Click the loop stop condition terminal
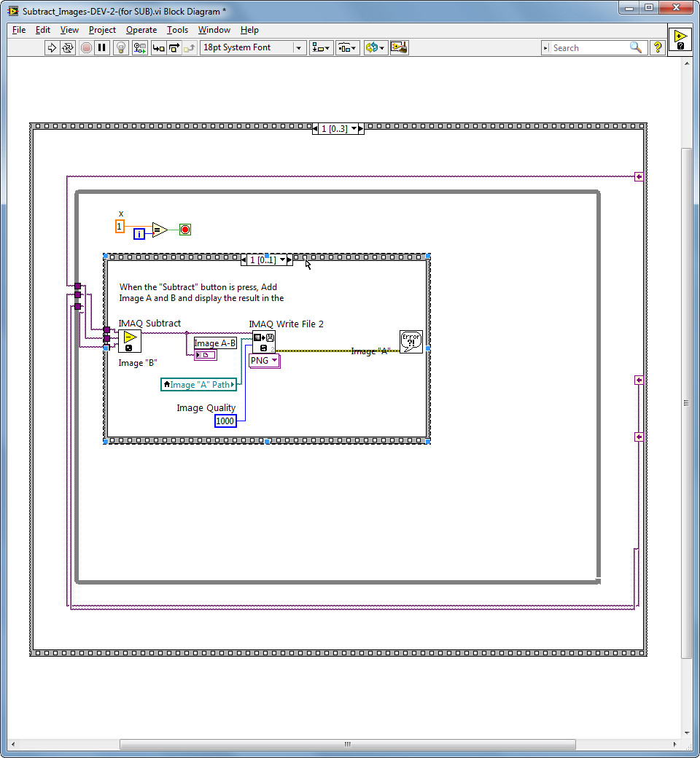Viewport: 700px width, 758px height. (x=185, y=230)
